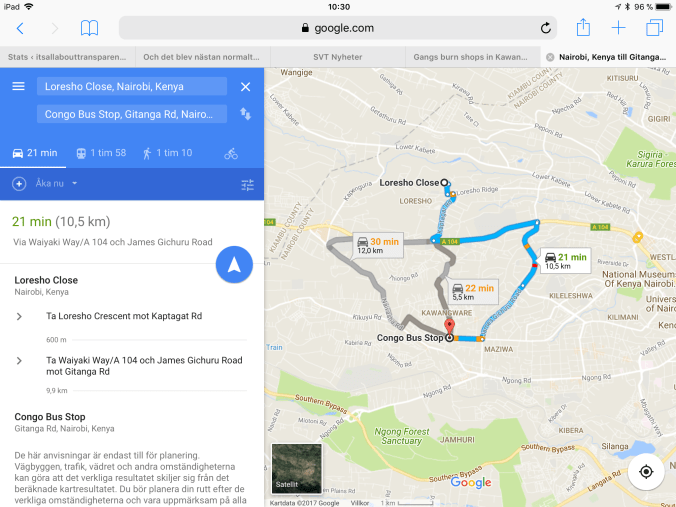Open the 'Åka nu' departure time dropdown

point(56,184)
